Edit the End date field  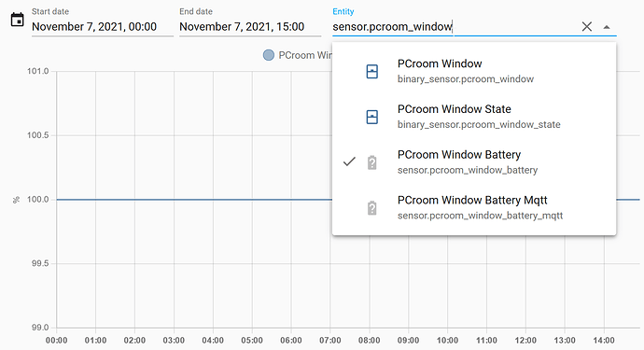(250, 27)
